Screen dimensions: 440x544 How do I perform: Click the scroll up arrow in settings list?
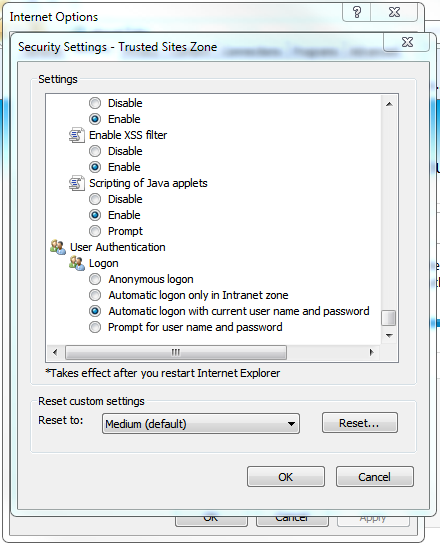[389, 104]
